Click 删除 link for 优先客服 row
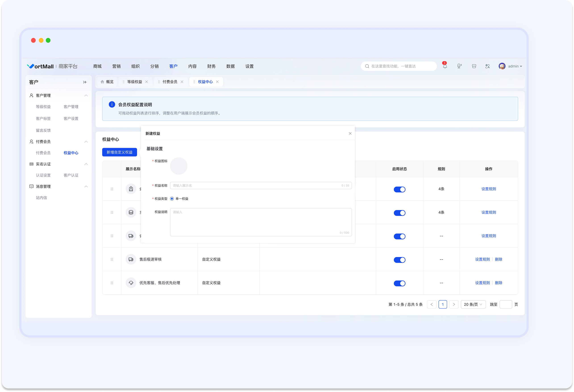Viewport: 574px width, 392px height. [x=498, y=283]
